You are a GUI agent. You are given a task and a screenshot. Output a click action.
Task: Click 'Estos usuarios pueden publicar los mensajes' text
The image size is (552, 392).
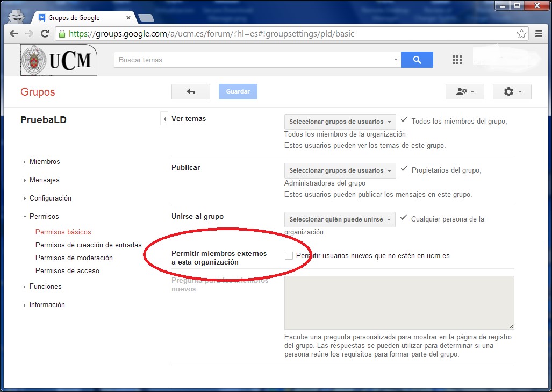pyautogui.click(x=378, y=195)
